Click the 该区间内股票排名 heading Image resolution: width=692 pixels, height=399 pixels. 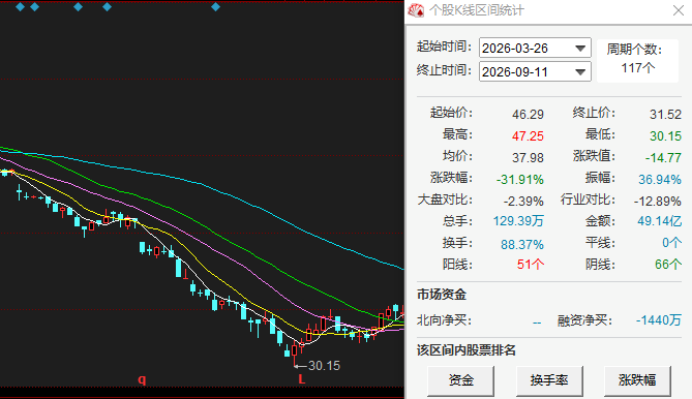(x=466, y=350)
